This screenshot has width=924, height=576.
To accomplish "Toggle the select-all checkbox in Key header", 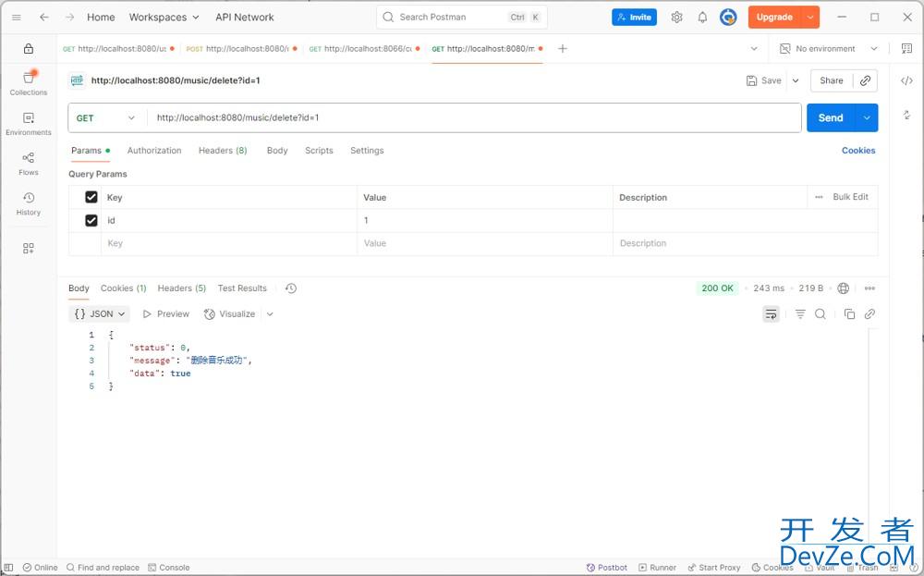I will (91, 197).
